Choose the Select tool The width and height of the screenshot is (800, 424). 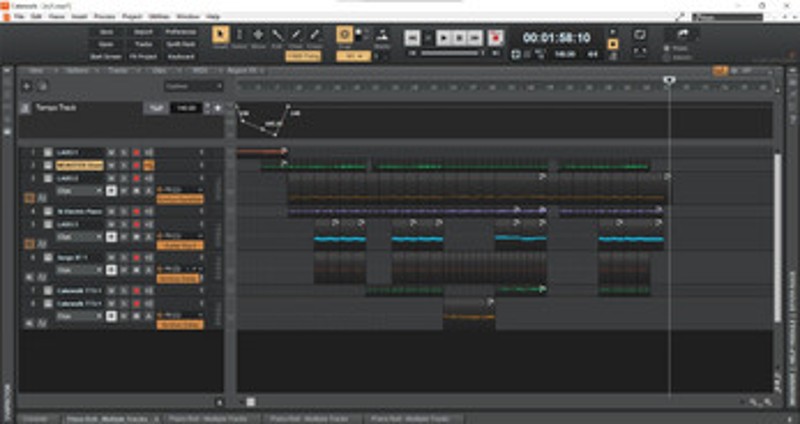pos(239,35)
